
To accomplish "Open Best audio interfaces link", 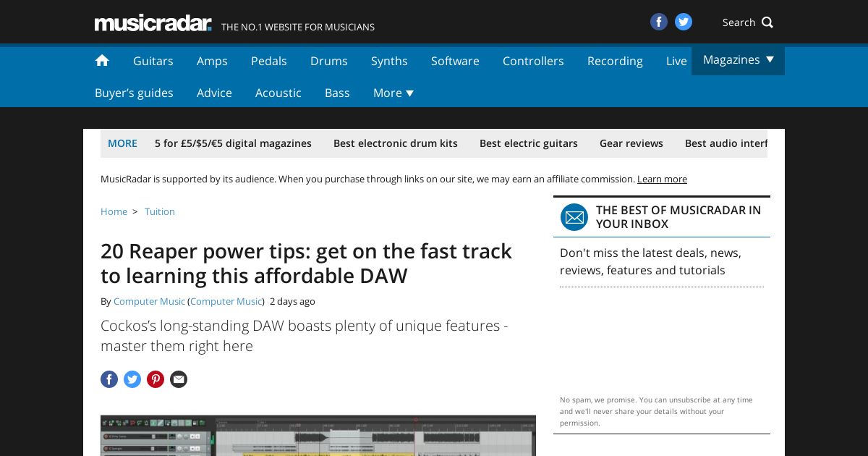I will [726, 143].
